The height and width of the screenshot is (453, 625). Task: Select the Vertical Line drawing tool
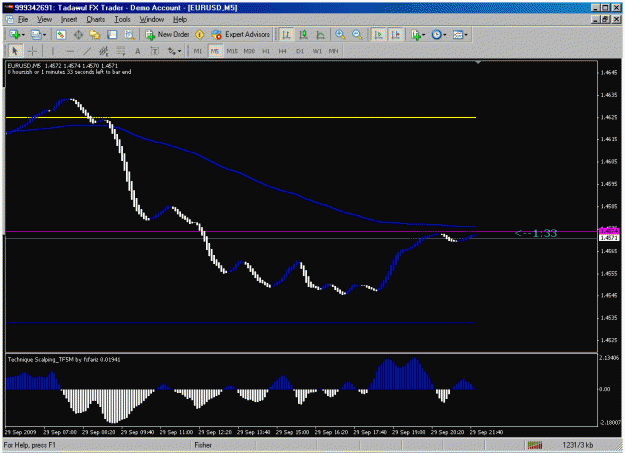(52, 51)
